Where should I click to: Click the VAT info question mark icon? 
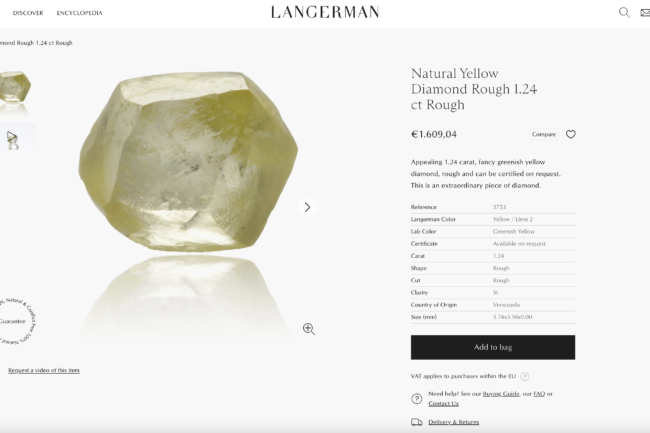click(x=525, y=376)
